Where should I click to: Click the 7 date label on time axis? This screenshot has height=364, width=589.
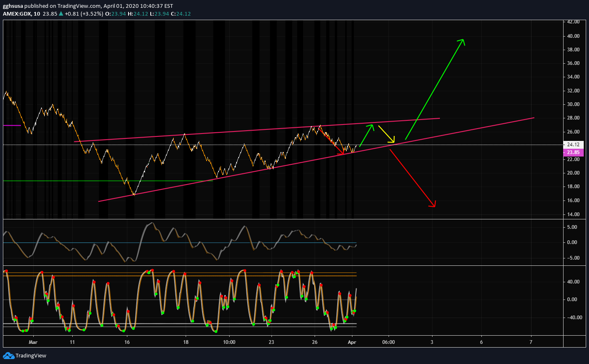pos(531,342)
